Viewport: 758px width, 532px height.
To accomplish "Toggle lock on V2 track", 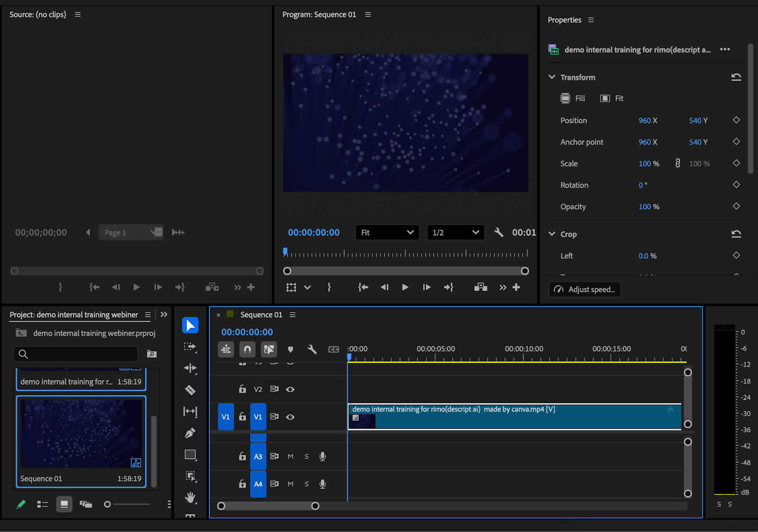I will 242,389.
